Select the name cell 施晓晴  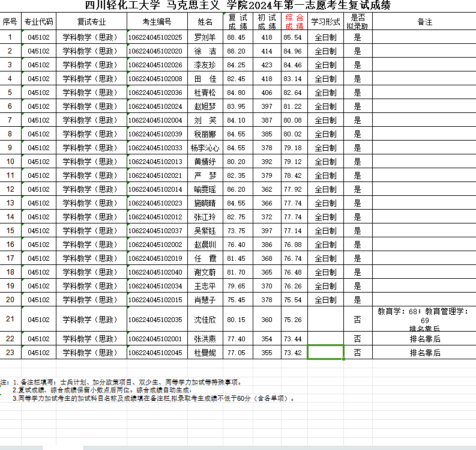click(205, 203)
